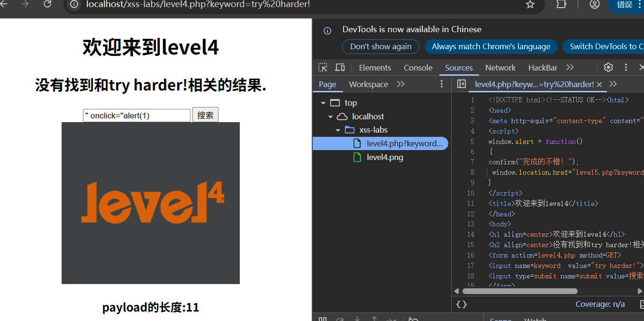This screenshot has width=644, height=321.
Task: Click the 欢迎来到level4 page heading
Action: pyautogui.click(x=151, y=47)
